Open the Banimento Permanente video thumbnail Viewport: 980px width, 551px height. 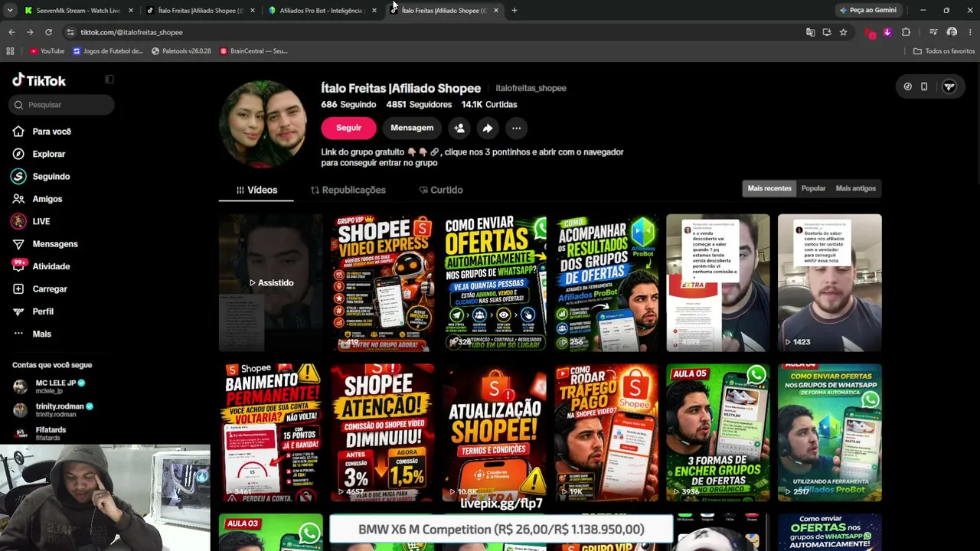point(270,432)
